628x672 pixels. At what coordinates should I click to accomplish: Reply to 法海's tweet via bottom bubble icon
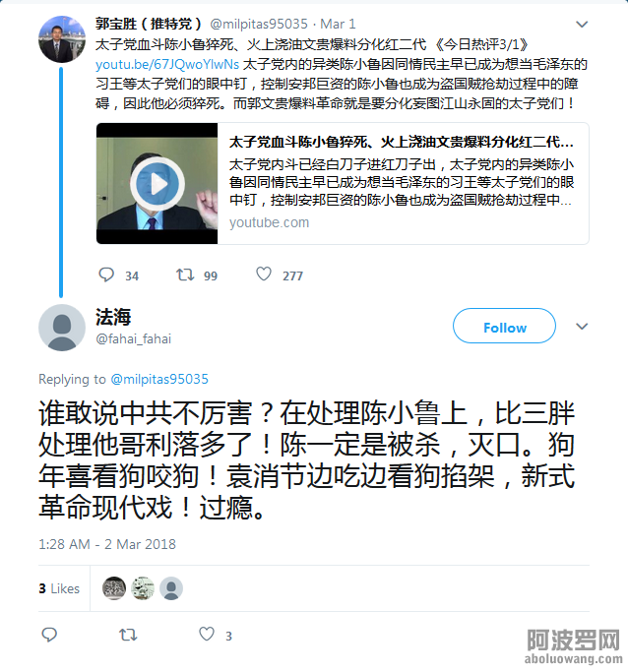pyautogui.click(x=49, y=635)
